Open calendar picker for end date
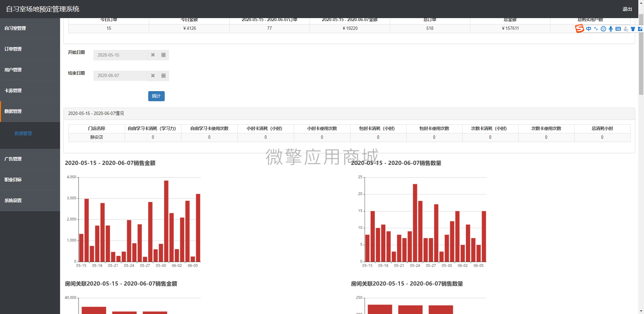 pos(163,76)
